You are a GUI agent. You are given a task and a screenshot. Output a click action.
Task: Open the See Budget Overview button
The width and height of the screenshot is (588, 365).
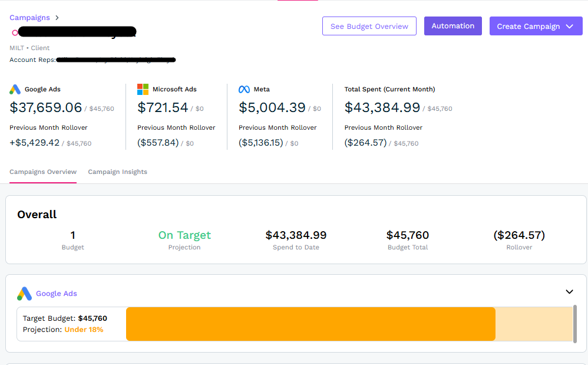[369, 26]
